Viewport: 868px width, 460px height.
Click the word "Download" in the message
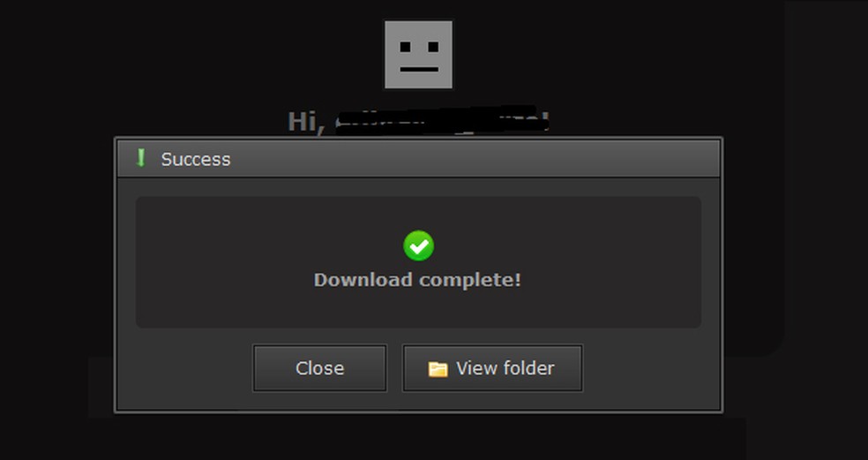pos(363,280)
